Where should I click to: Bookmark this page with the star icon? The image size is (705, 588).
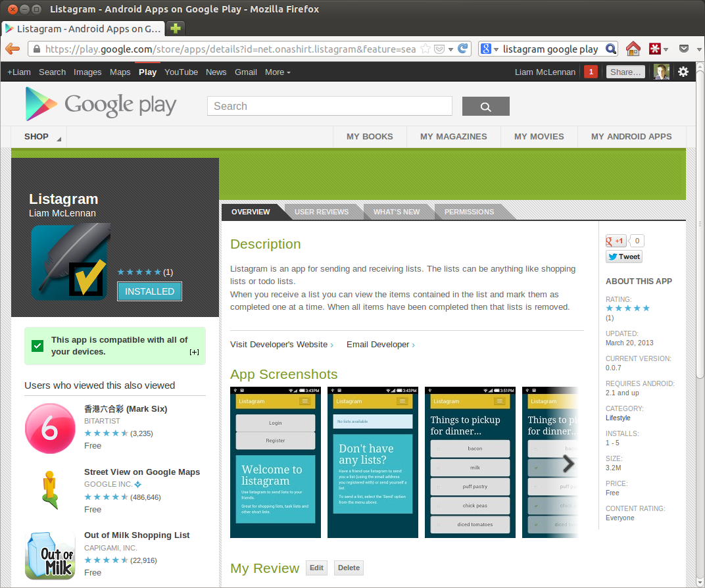click(x=425, y=49)
